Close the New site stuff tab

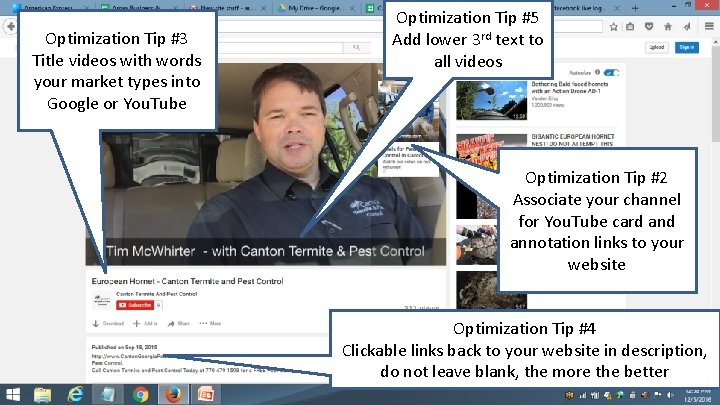click(x=263, y=8)
